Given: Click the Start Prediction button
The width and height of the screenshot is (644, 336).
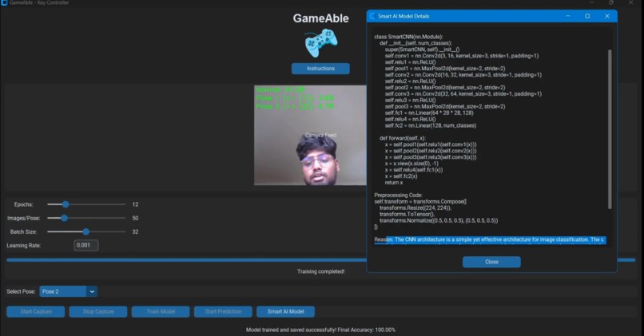Looking at the screenshot, I should click(223, 311).
